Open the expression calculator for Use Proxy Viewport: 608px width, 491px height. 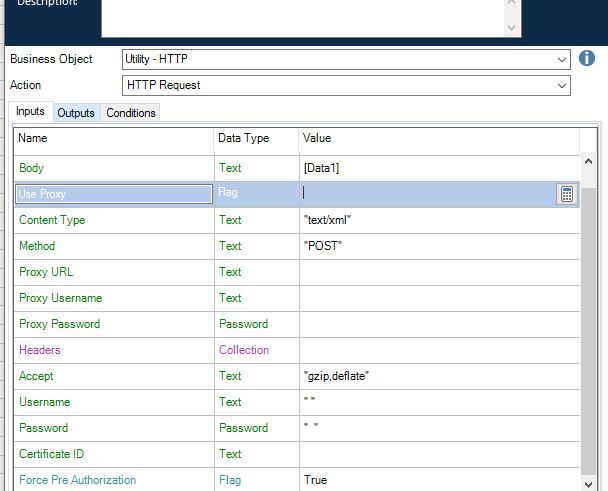[x=567, y=194]
